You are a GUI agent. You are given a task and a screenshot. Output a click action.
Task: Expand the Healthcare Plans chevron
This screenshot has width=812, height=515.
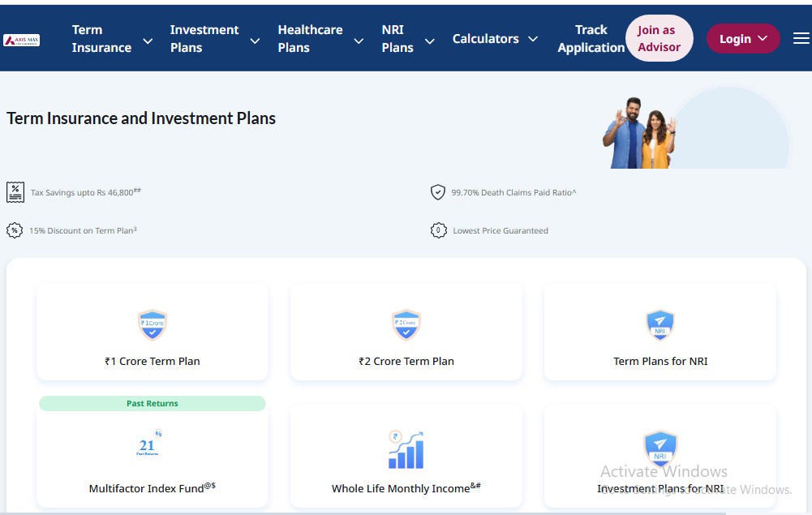click(359, 41)
